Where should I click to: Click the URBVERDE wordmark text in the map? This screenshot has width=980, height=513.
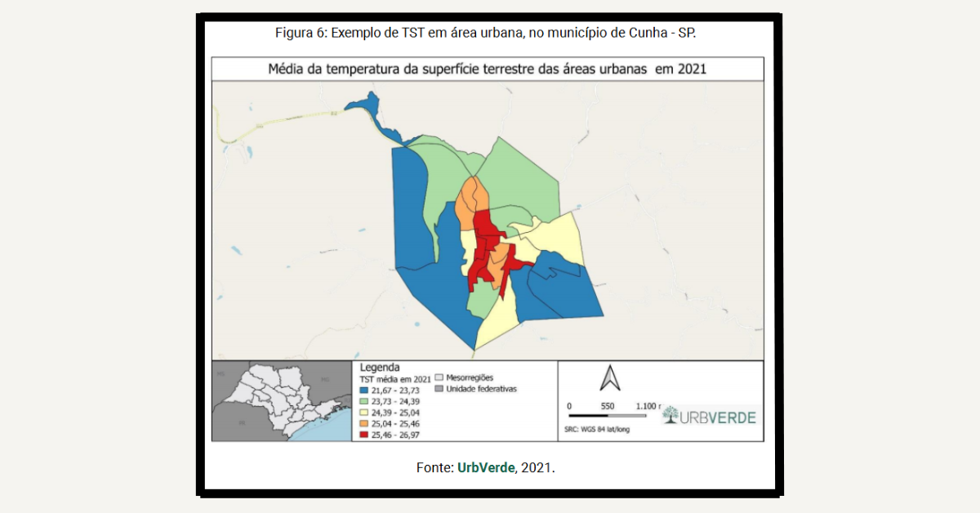pos(719,417)
